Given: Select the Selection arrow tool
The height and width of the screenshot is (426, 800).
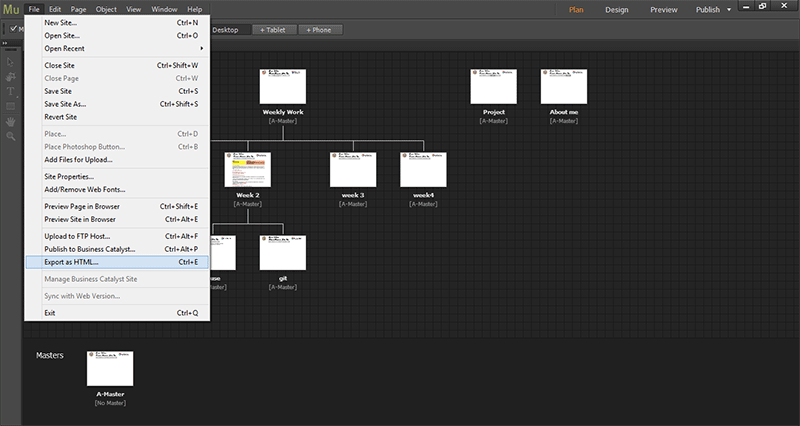Looking at the screenshot, I should pos(10,62).
